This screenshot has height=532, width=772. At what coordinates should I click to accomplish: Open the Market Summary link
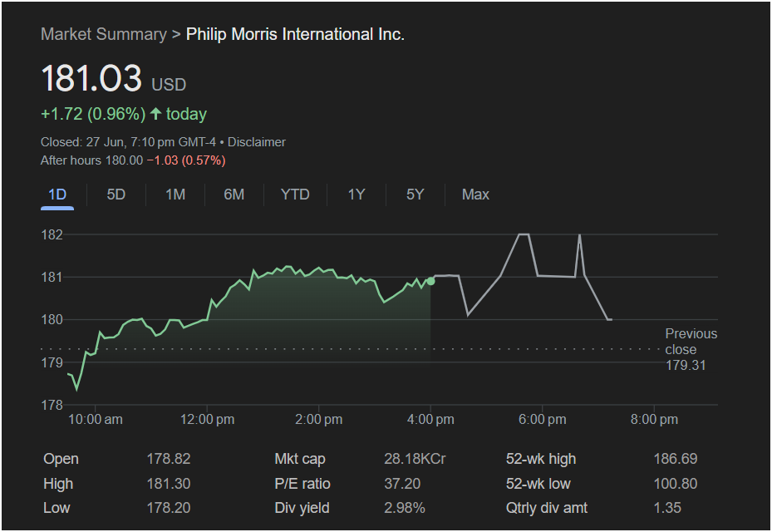pyautogui.click(x=104, y=34)
